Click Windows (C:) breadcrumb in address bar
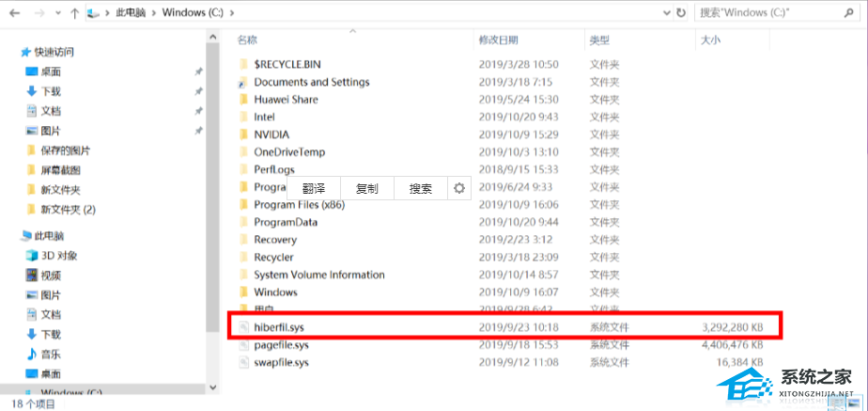This screenshot has height=411, width=868. pos(192,13)
